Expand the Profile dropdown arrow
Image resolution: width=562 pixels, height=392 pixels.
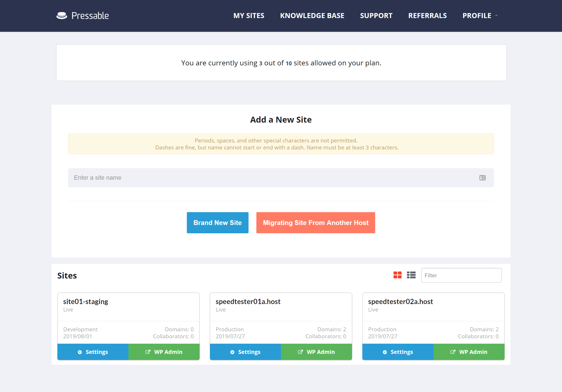point(496,16)
